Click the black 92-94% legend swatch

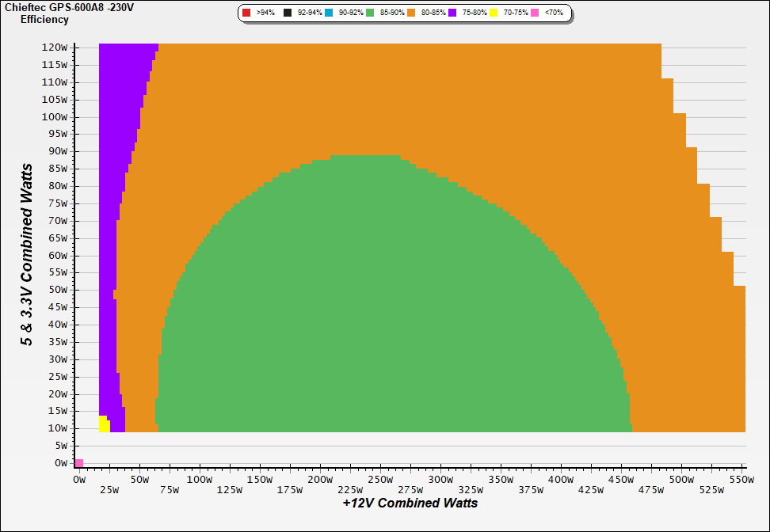288,13
